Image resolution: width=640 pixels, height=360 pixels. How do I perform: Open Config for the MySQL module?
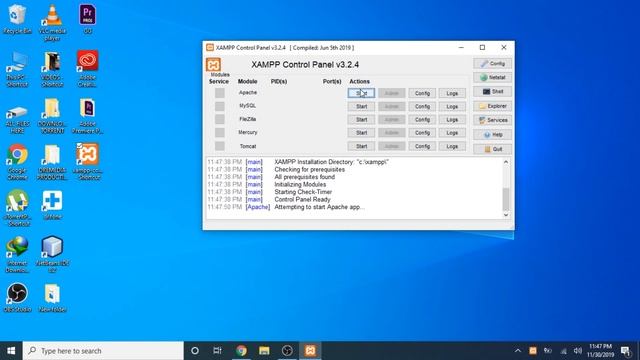(x=422, y=107)
